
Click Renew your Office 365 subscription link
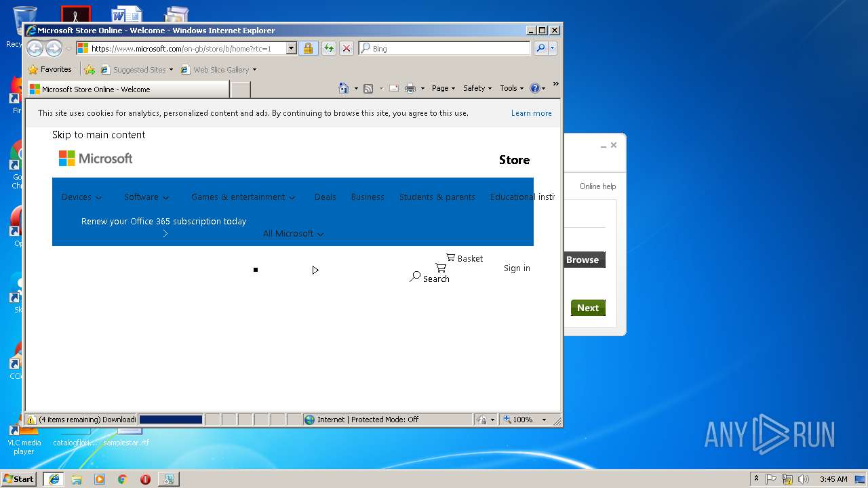(163, 222)
